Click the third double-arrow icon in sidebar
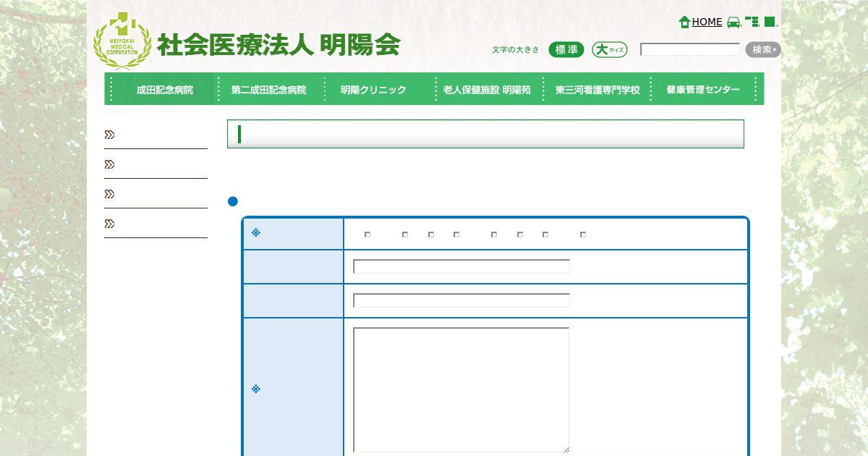Viewport: 868px width, 456px height. pos(110,194)
